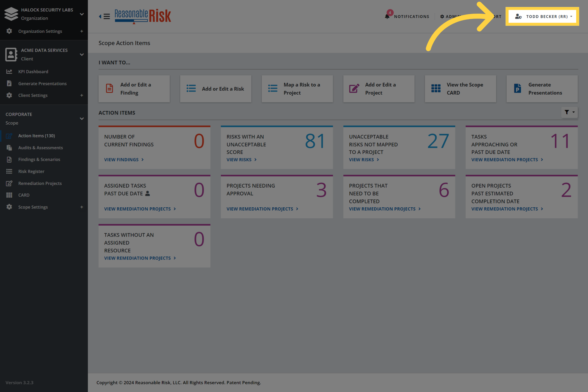Click View Findings link under current findings

click(x=124, y=160)
